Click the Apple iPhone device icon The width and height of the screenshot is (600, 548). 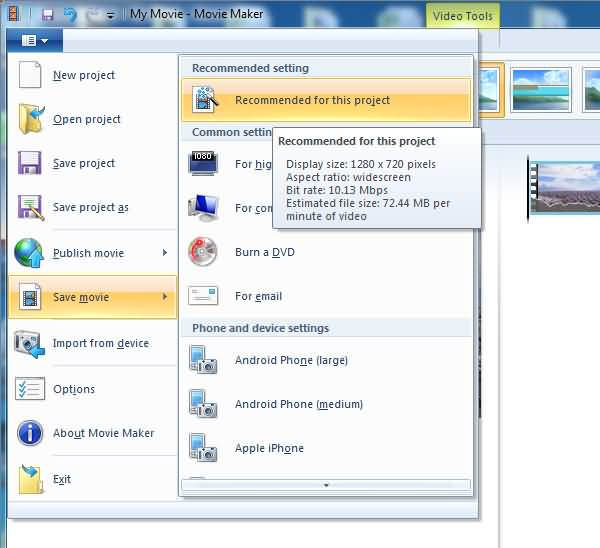[203, 448]
